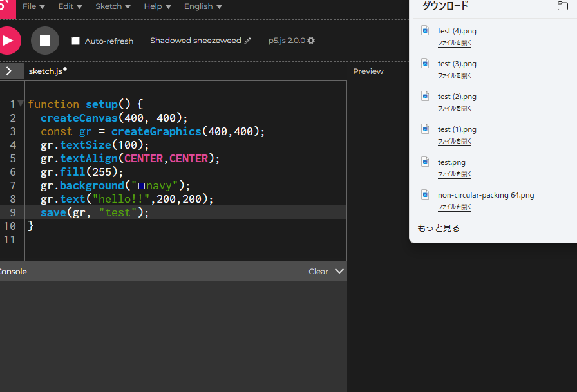Click もっと見る to show more downloads
The image size is (577, 392).
(x=439, y=228)
